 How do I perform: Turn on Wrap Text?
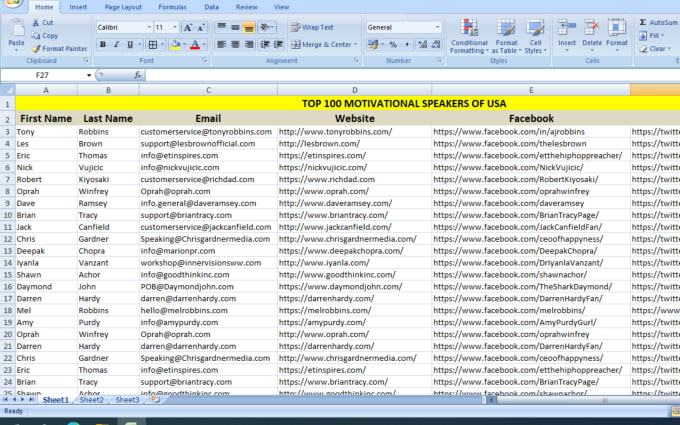click(x=312, y=27)
